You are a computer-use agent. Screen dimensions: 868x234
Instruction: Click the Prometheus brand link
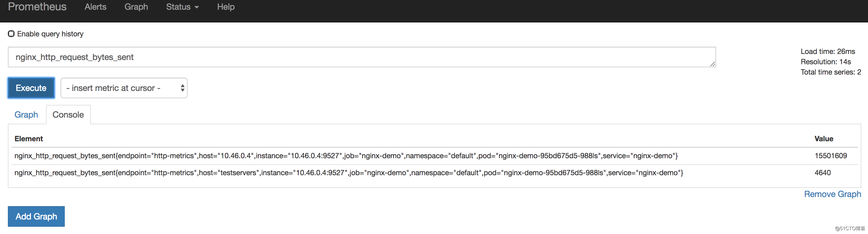37,7
